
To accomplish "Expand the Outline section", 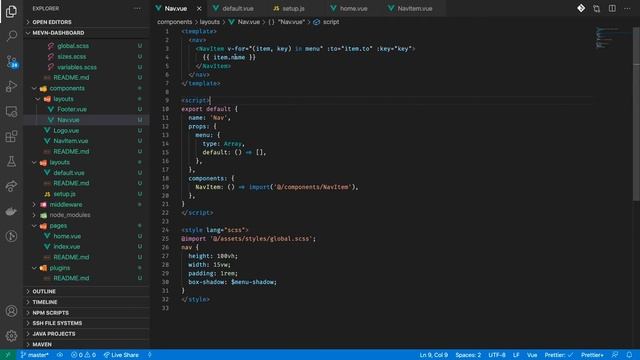I will coord(87,291).
